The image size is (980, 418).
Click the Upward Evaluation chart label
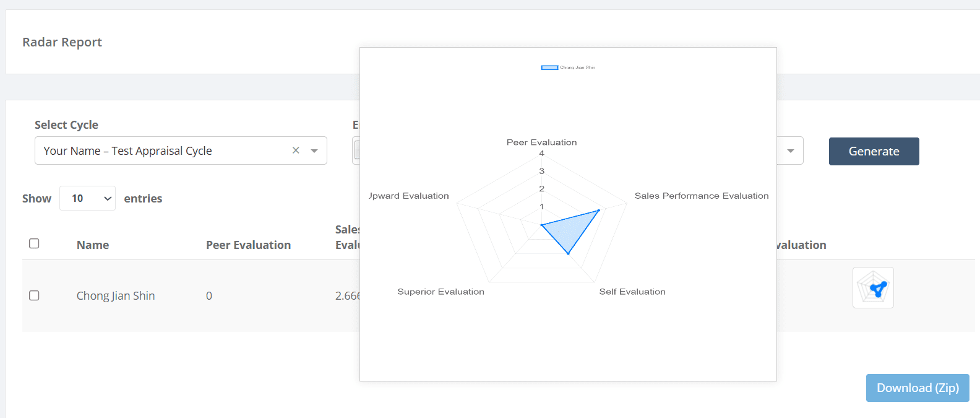coord(409,196)
